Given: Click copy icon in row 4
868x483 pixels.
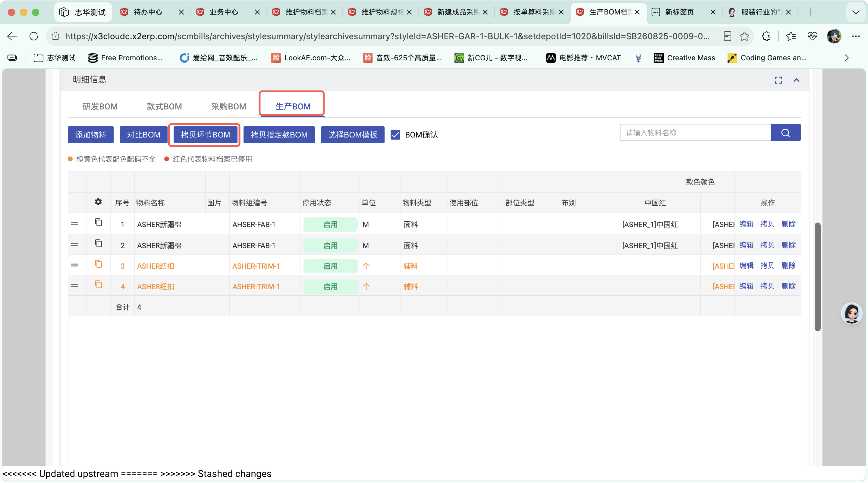Looking at the screenshot, I should click(98, 285).
